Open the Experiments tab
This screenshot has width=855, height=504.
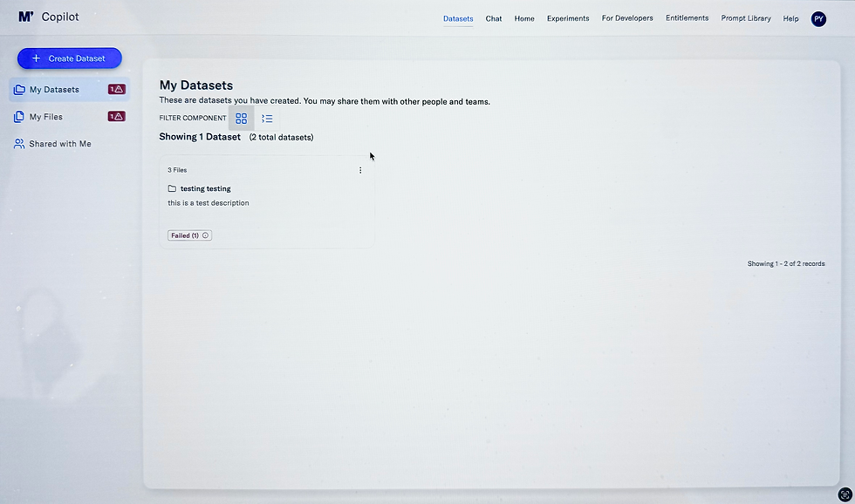coord(568,18)
